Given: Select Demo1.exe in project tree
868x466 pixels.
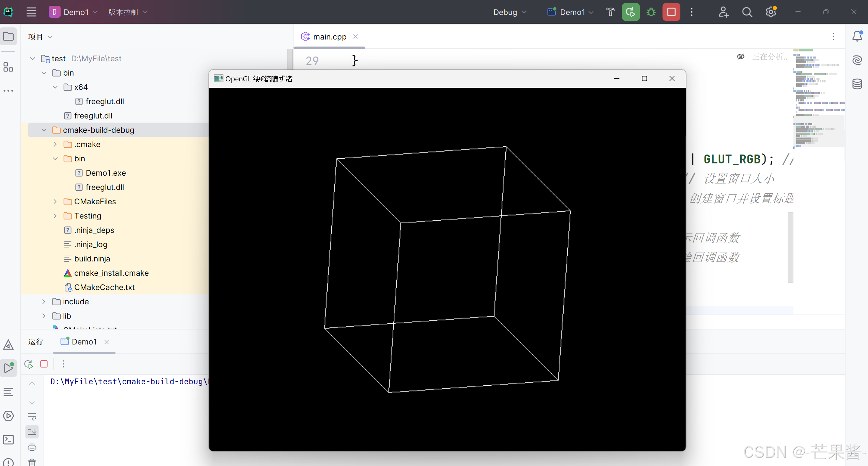Looking at the screenshot, I should point(106,173).
